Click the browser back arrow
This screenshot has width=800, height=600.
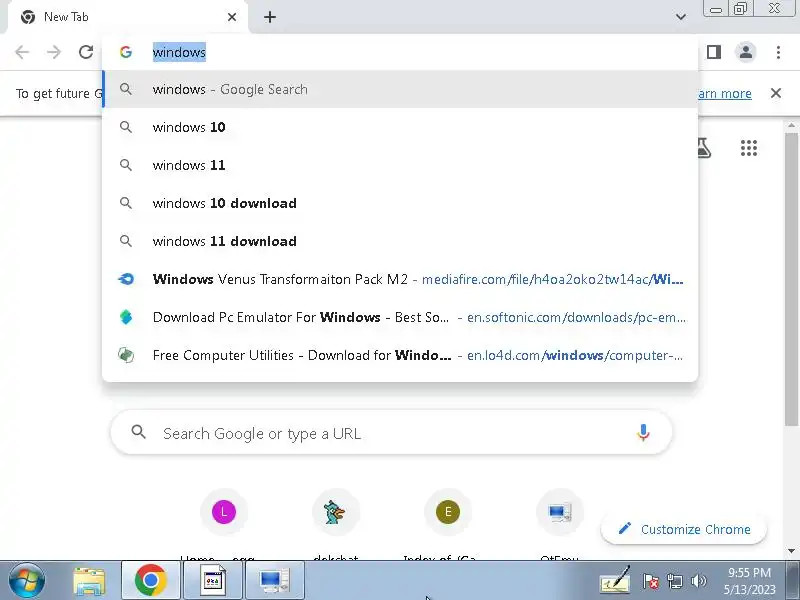click(22, 52)
